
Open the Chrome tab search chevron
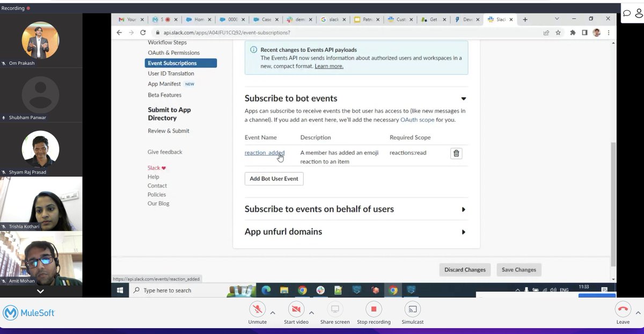556,19
